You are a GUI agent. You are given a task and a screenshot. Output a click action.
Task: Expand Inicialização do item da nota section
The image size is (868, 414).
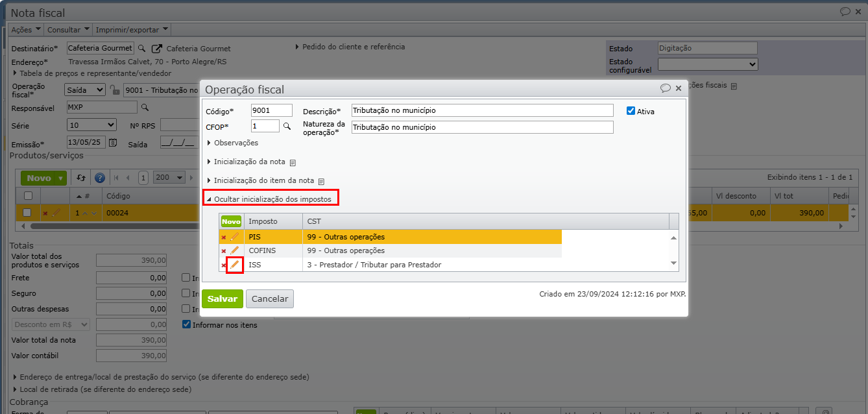coord(261,180)
